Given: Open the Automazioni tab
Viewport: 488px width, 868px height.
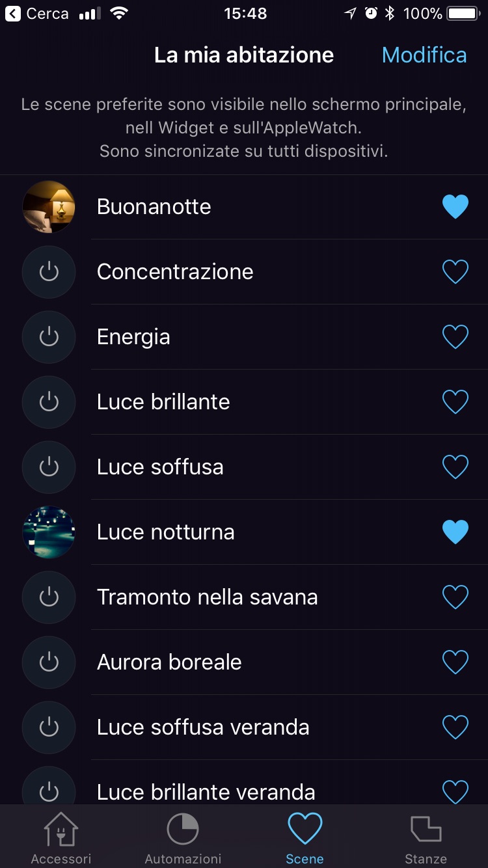Looking at the screenshot, I should click(183, 838).
